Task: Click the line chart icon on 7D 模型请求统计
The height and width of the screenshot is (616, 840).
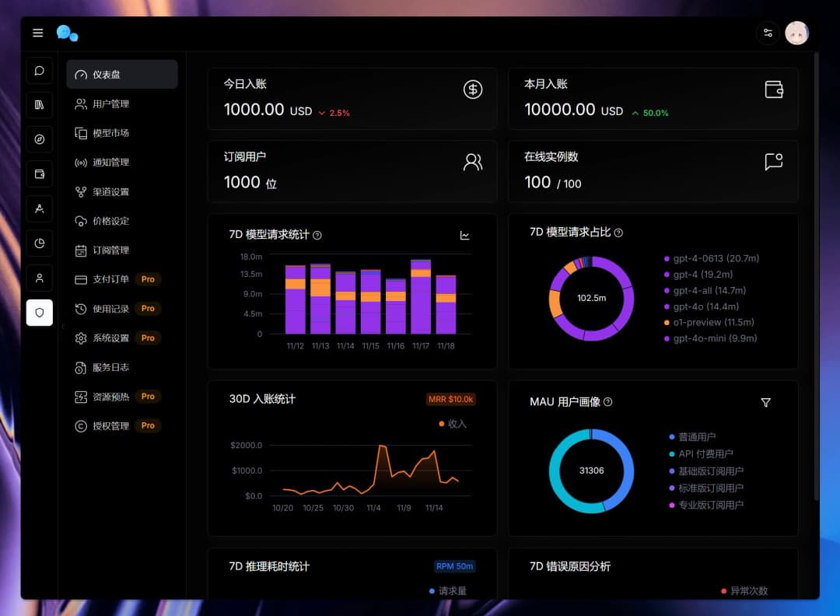Action: click(465, 235)
